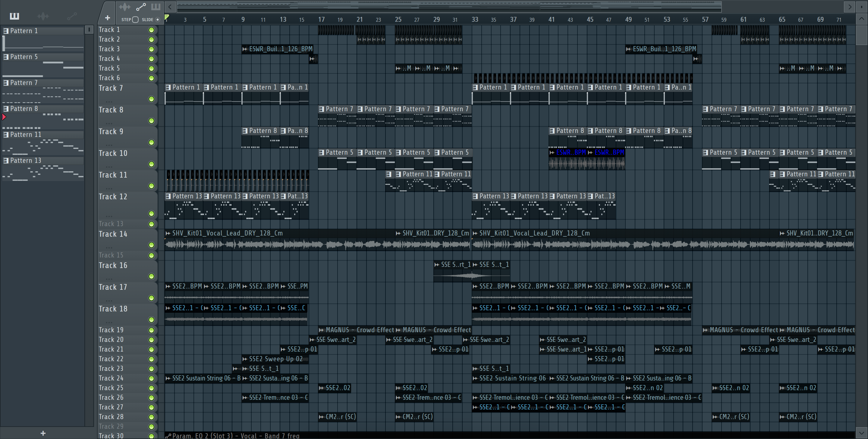Click the Track 12 name label

point(113,197)
